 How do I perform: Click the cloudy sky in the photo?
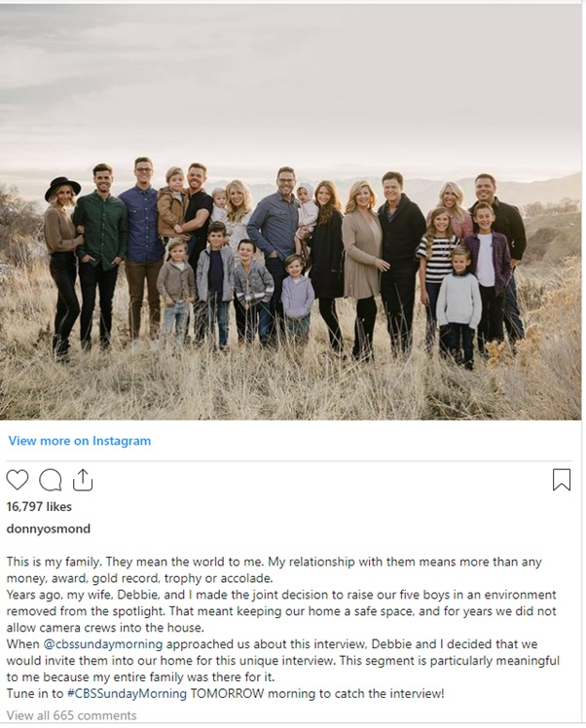(291, 84)
